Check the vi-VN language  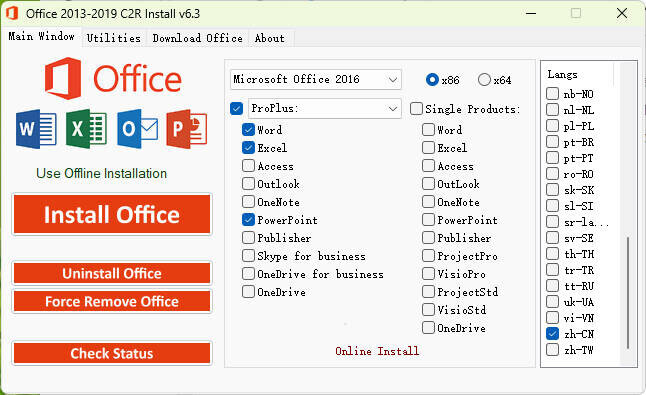552,318
